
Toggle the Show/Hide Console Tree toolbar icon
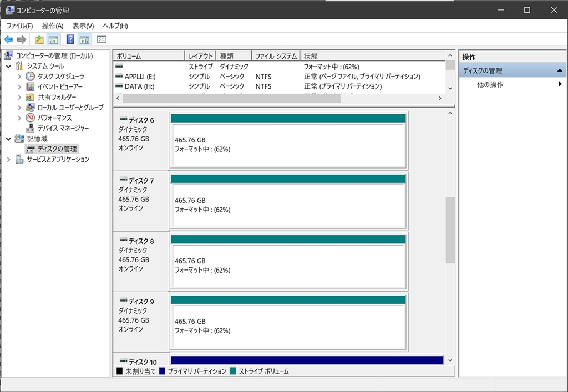tap(53, 39)
